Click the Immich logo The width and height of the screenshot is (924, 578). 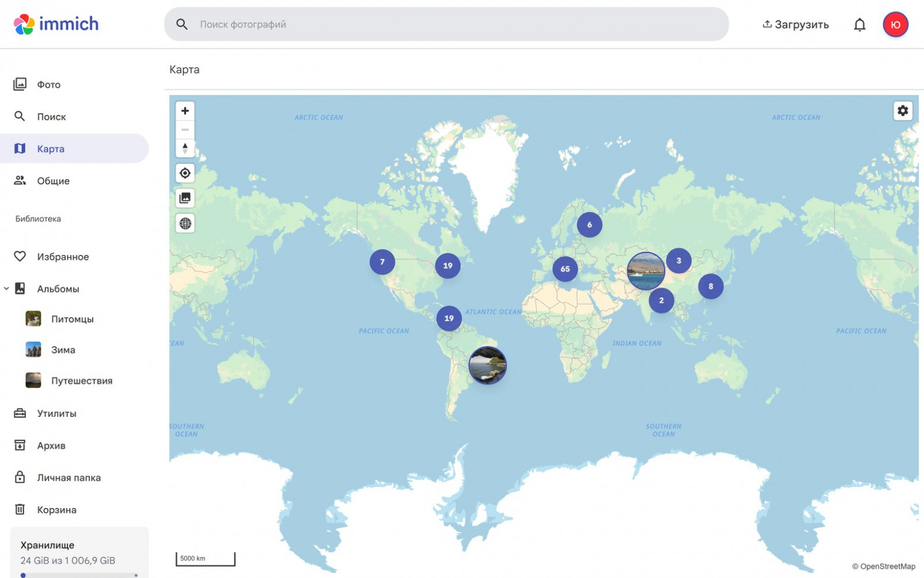click(x=56, y=24)
